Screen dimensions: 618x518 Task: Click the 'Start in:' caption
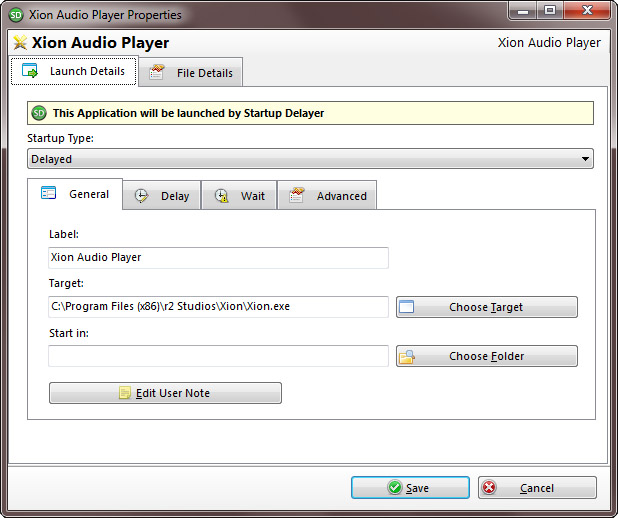click(69, 333)
